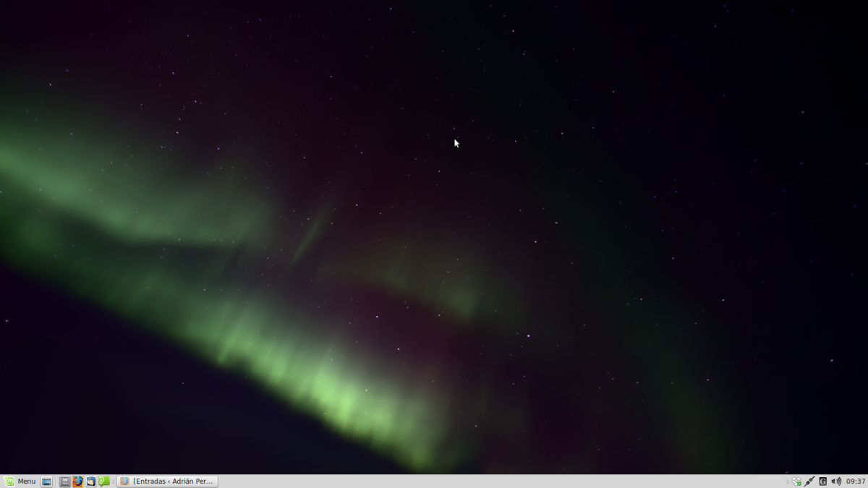
Task: Launch Thunderbird mail from the panel
Action: (x=91, y=481)
